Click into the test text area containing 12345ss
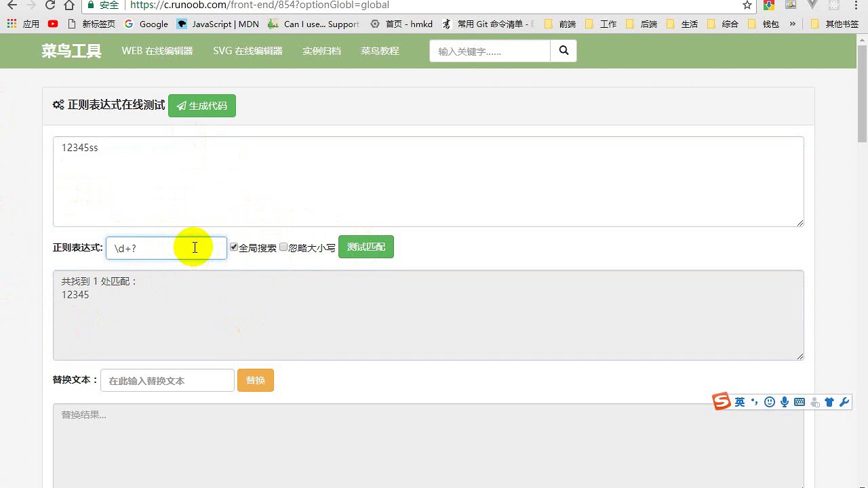This screenshot has width=868, height=488. click(429, 182)
